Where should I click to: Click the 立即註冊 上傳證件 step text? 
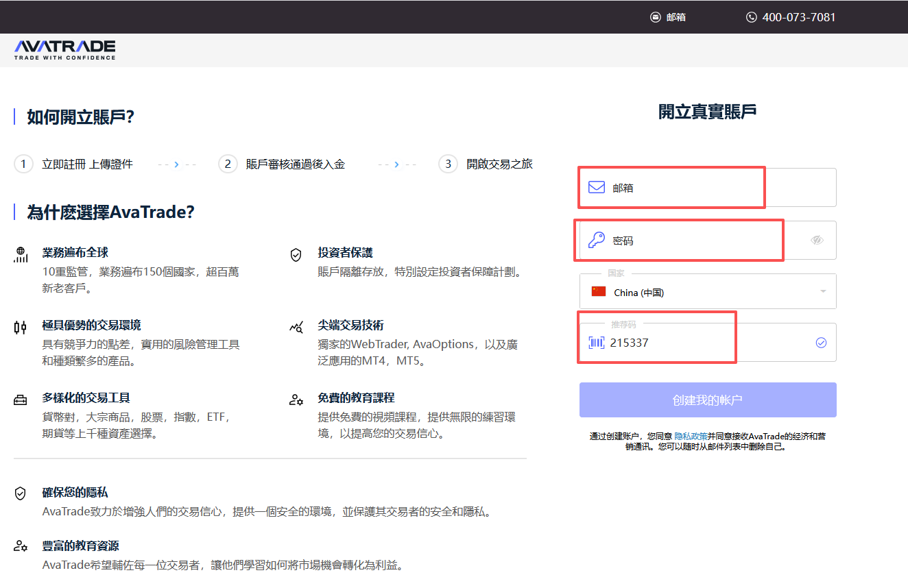pyautogui.click(x=87, y=164)
